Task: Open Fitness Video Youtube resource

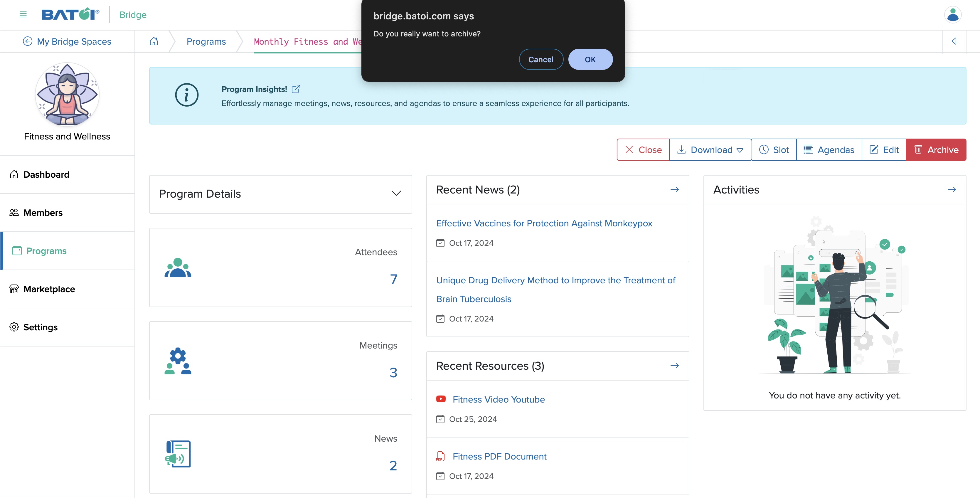Action: tap(499, 399)
